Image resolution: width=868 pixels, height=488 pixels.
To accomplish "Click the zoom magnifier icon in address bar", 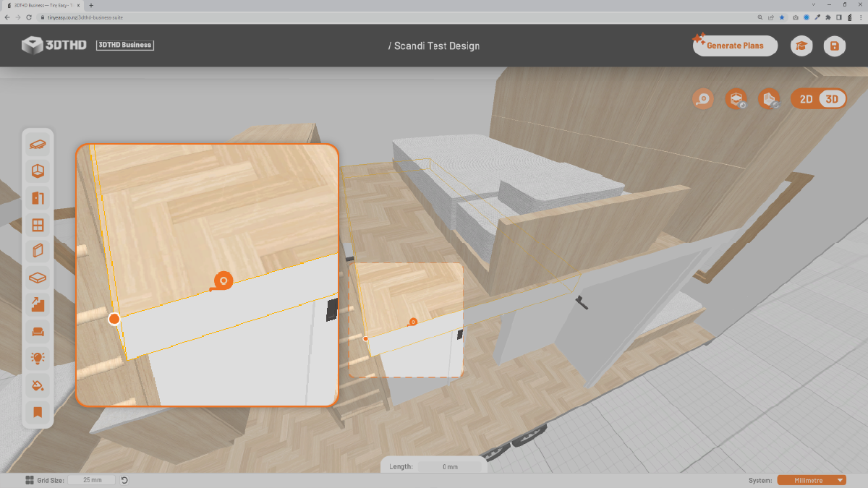I will tap(761, 17).
